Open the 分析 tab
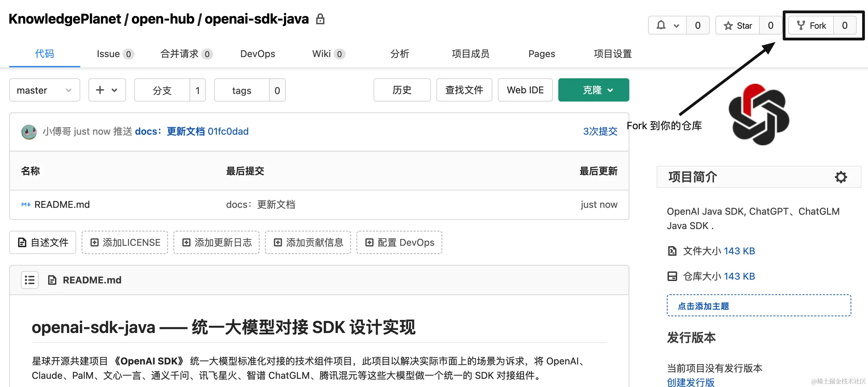Screen dimensions: 868x387 400,54
